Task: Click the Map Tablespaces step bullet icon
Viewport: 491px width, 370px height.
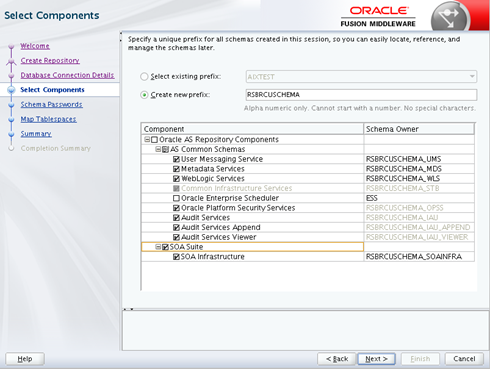Action: tap(11, 119)
